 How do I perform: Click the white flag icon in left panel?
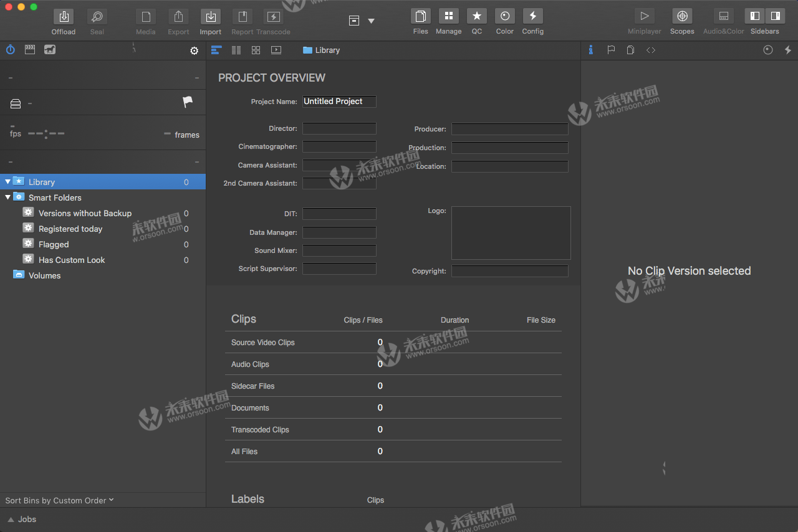tap(188, 102)
